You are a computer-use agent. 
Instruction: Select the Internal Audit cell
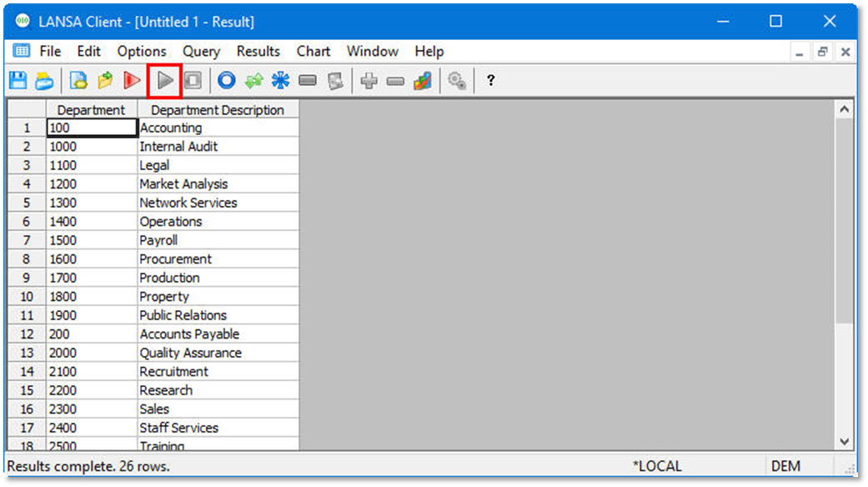[218, 147]
